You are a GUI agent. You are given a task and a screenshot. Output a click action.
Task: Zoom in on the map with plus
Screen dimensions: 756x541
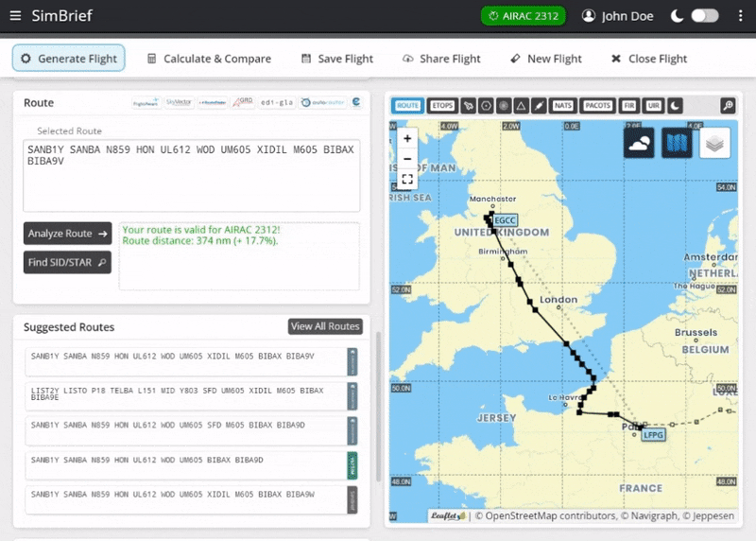pyautogui.click(x=407, y=138)
